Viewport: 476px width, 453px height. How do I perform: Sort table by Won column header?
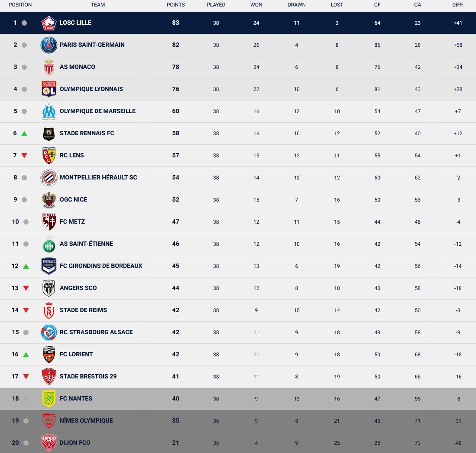point(256,5)
